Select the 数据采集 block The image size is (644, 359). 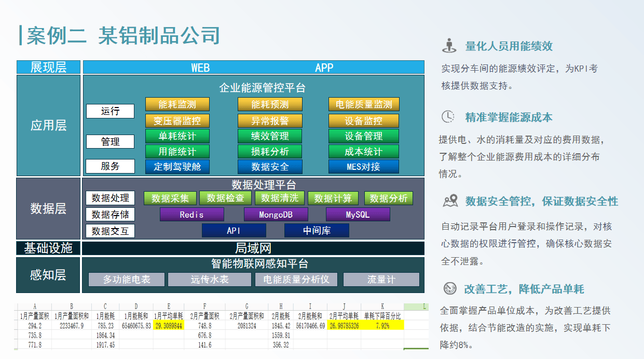pyautogui.click(x=170, y=198)
